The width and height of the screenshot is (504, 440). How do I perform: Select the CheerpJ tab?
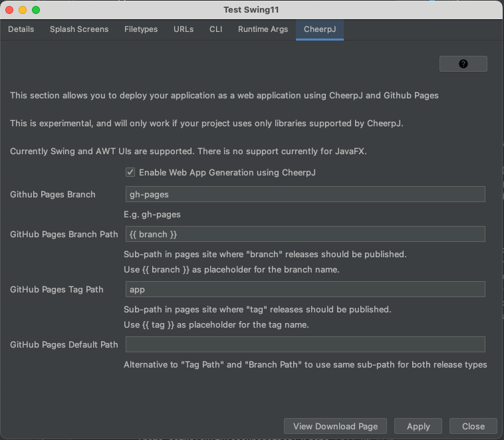(320, 29)
